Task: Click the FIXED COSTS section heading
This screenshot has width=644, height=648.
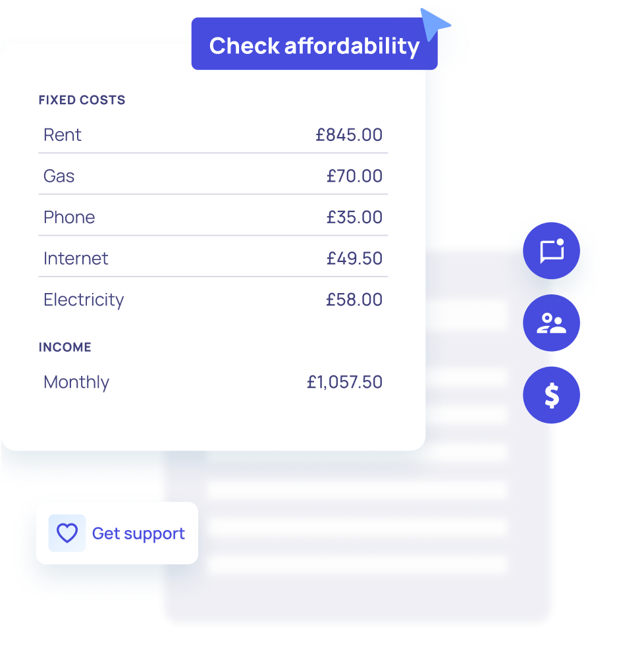Action: click(82, 100)
